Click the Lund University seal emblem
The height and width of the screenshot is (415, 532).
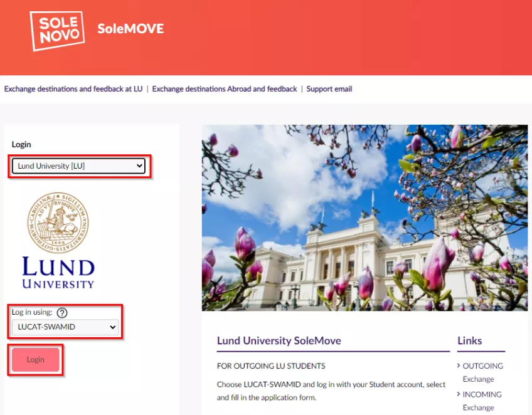[58, 223]
